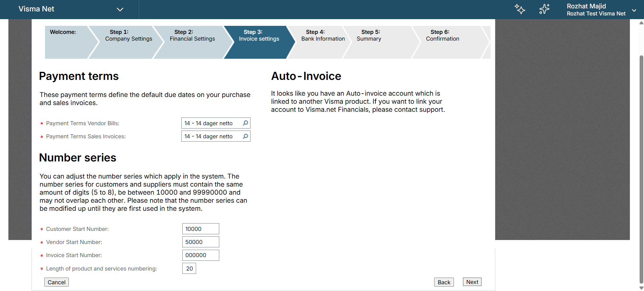Edit the product numbering length field
The width and height of the screenshot is (644, 291).
(189, 269)
